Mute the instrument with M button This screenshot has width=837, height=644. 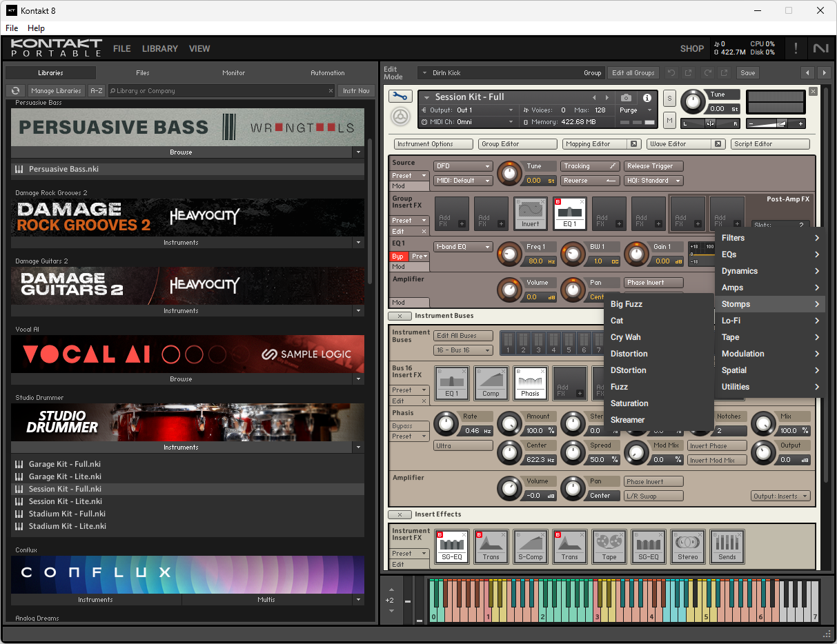(x=669, y=120)
